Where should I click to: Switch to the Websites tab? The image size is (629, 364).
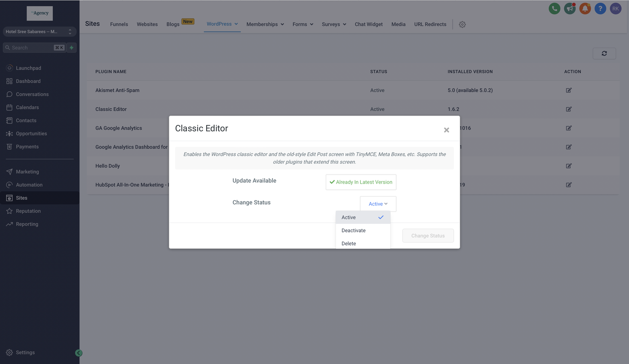(x=147, y=24)
